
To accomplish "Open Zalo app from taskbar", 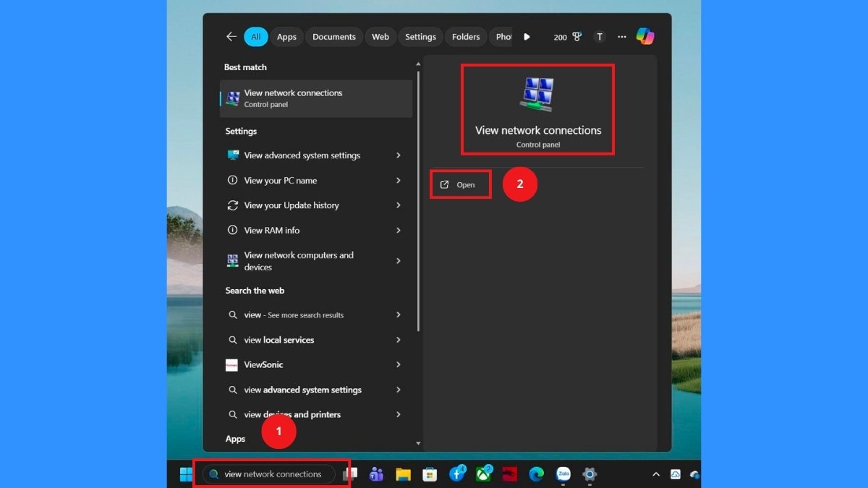I will 563,474.
